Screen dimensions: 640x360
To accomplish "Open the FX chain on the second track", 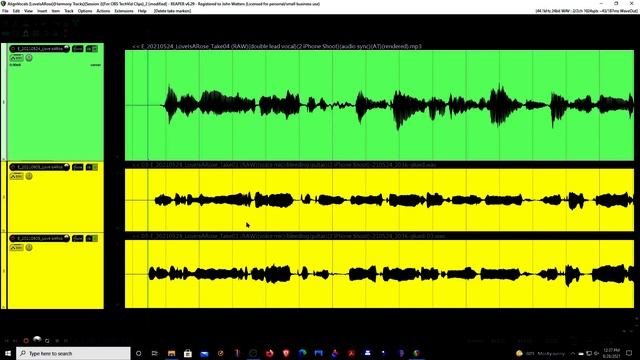I will 89,167.
